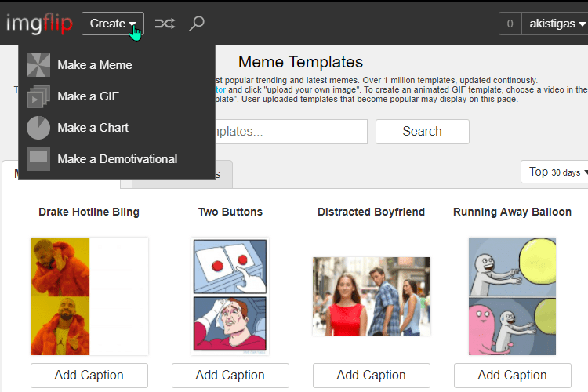Viewport: 588px width, 392px height.
Task: Click the search templates input field
Action: (x=292, y=132)
